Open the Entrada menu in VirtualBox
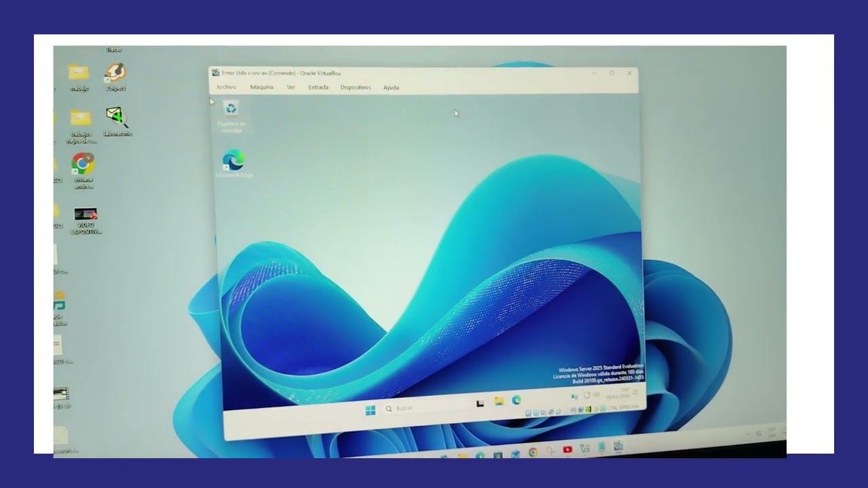 (318, 87)
